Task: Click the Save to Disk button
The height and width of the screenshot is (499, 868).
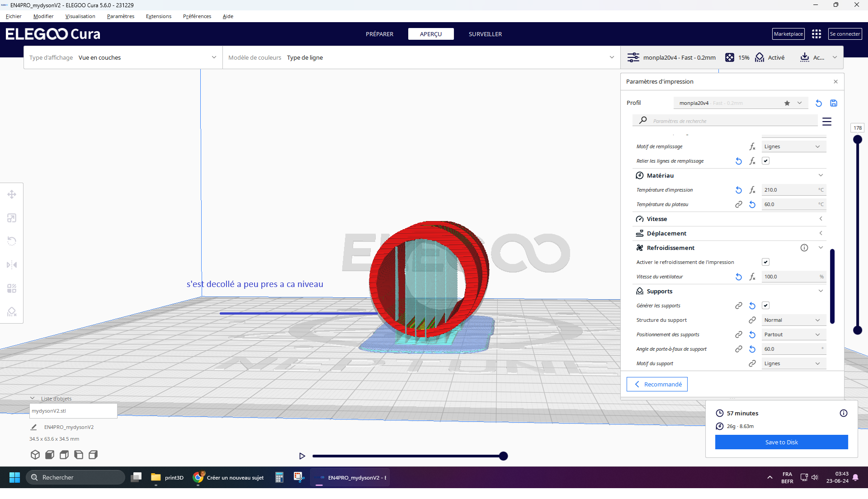Action: point(781,442)
